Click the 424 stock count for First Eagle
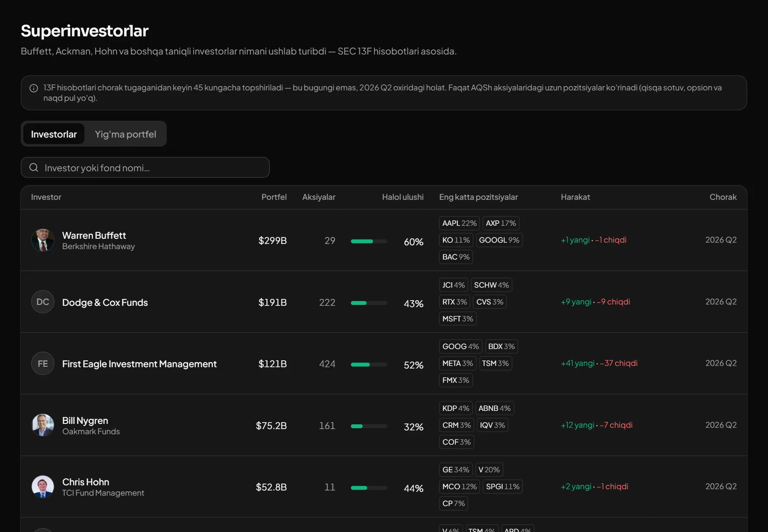 [327, 364]
